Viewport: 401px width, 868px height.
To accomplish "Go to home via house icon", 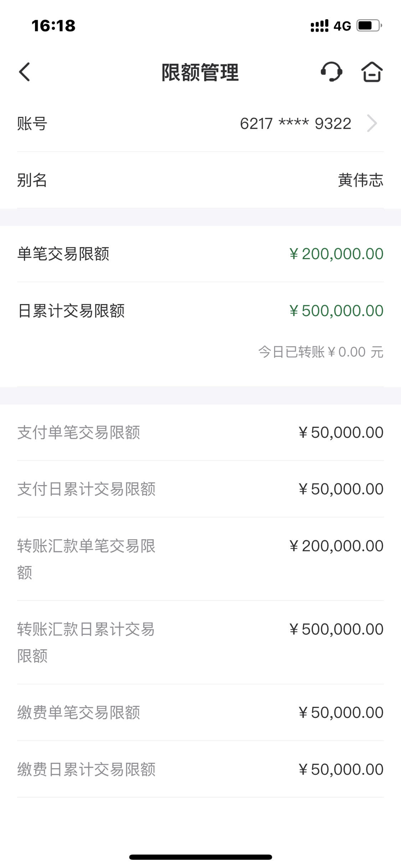I will click(x=372, y=72).
